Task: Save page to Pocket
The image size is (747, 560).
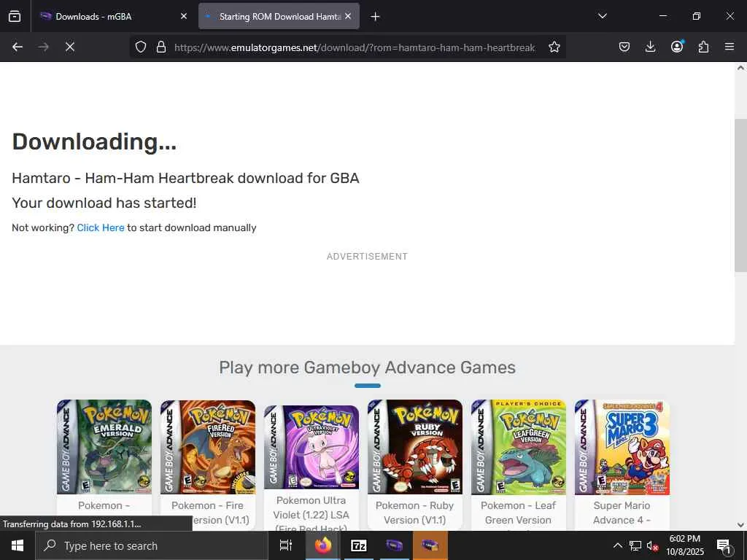Action: [x=624, y=47]
